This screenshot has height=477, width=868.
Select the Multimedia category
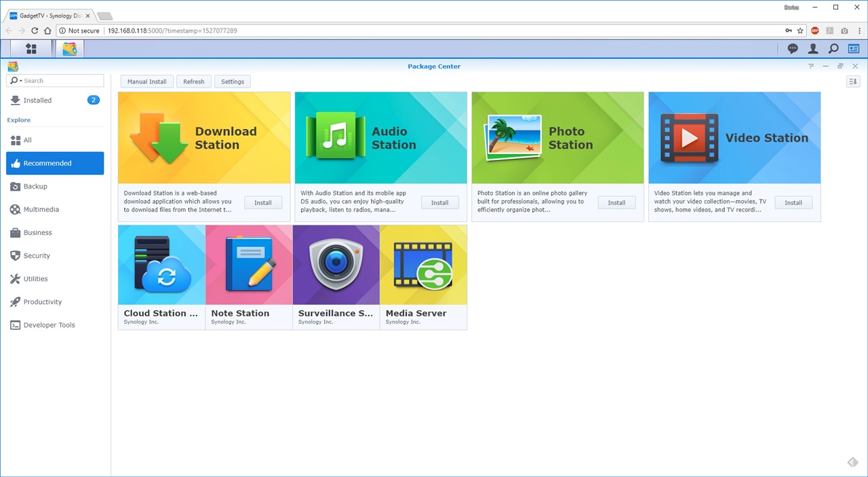(x=41, y=210)
